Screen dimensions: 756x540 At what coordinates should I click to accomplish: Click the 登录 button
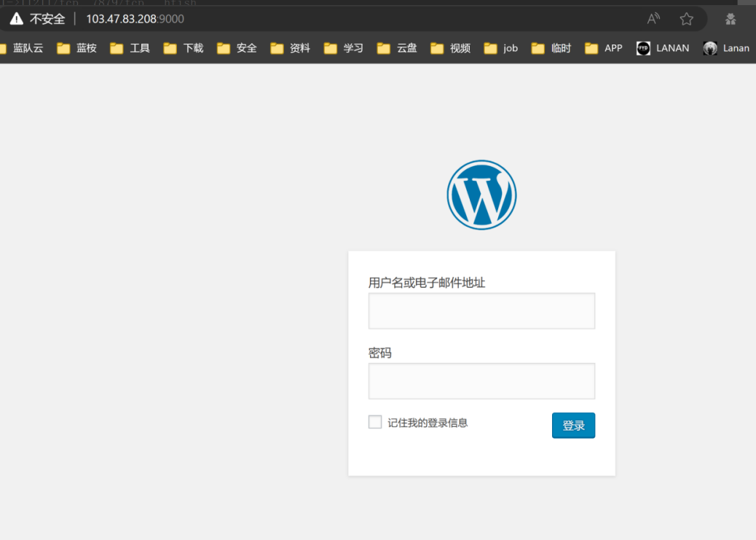(573, 426)
